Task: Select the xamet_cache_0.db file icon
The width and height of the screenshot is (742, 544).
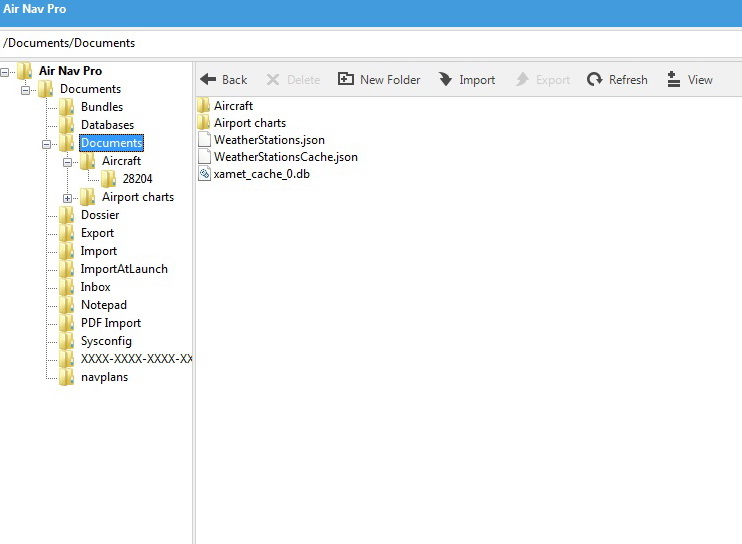Action: coord(205,174)
